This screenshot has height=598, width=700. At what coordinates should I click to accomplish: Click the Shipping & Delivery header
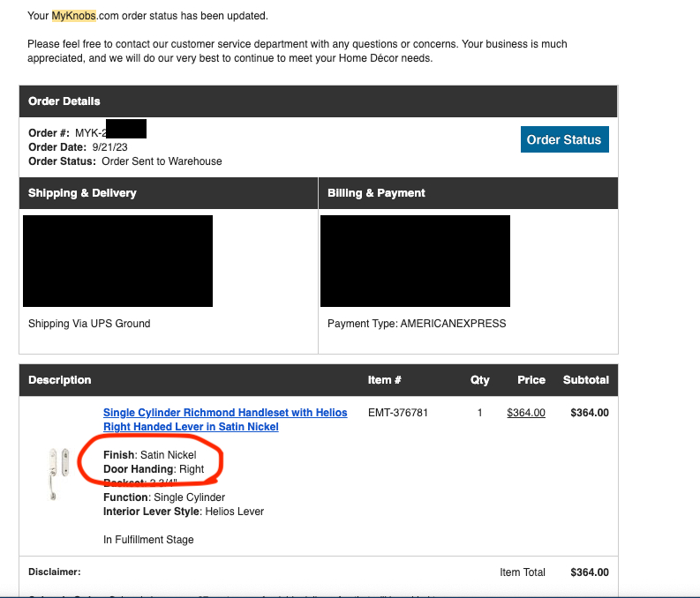[x=82, y=193]
